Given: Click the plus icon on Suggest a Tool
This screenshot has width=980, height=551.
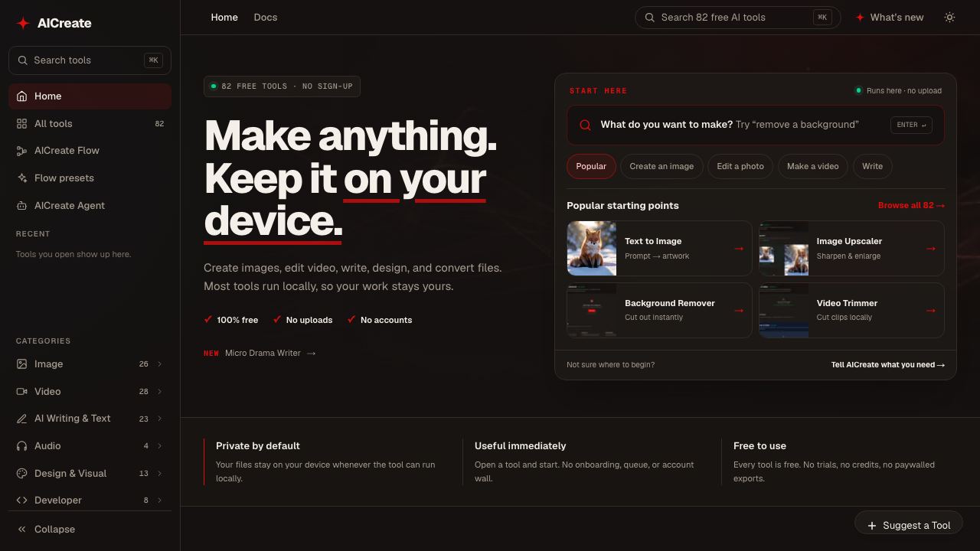Looking at the screenshot, I should click(872, 526).
